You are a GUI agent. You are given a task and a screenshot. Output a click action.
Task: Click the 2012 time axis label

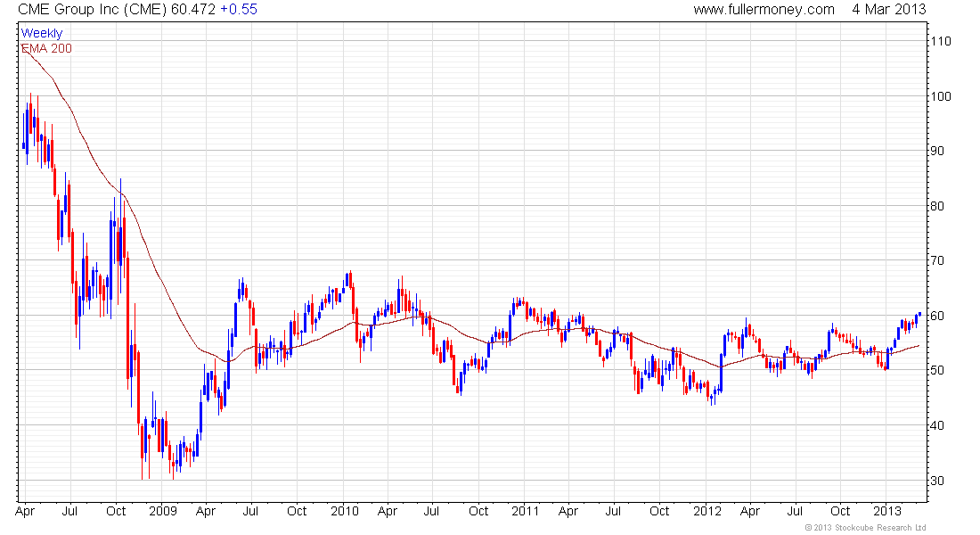tap(706, 511)
